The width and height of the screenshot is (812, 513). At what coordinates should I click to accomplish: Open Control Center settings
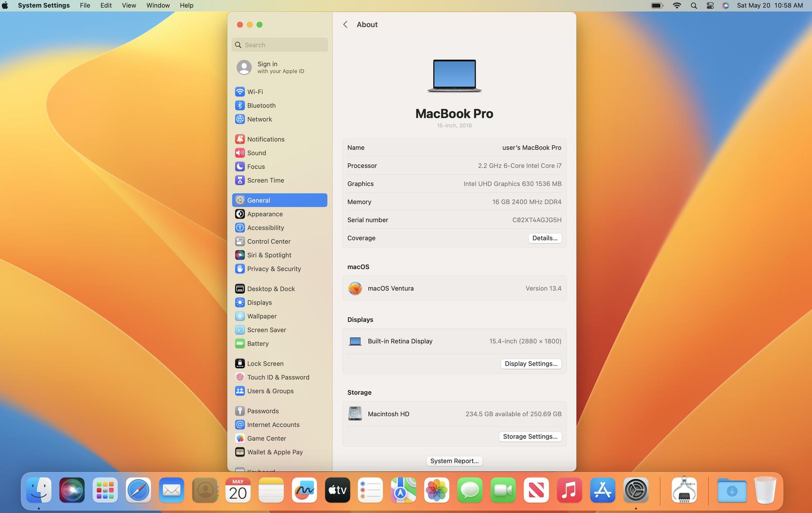(280, 241)
